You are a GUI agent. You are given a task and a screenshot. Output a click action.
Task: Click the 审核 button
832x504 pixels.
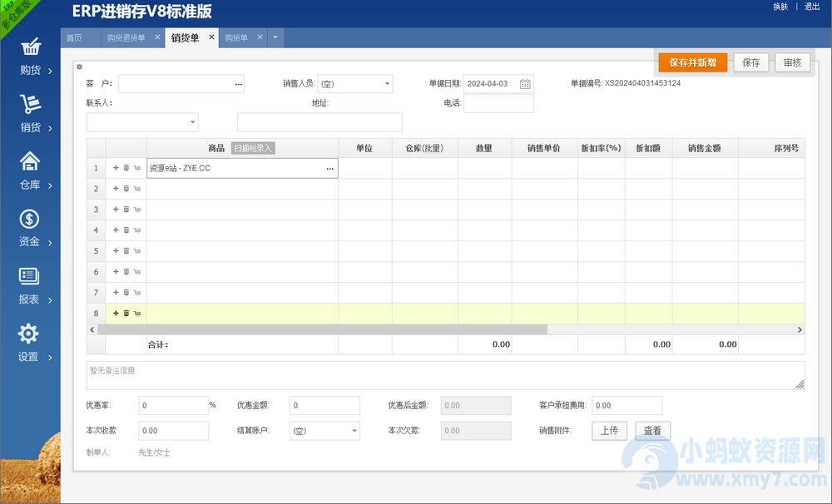[792, 62]
